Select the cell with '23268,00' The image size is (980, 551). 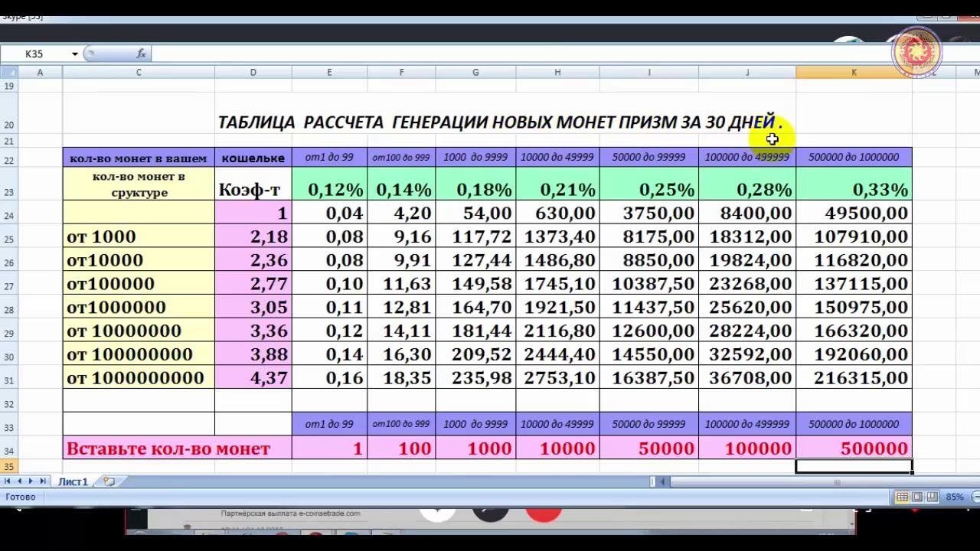coord(747,284)
